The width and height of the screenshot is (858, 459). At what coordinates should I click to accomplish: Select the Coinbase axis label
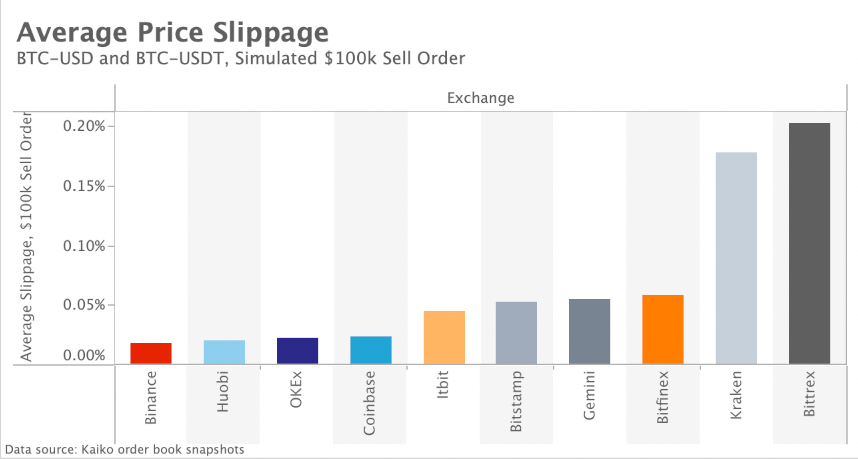(x=370, y=402)
